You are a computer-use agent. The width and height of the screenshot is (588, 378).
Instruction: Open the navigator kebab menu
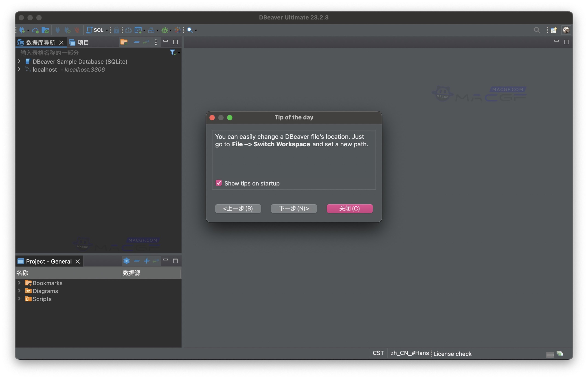point(156,42)
